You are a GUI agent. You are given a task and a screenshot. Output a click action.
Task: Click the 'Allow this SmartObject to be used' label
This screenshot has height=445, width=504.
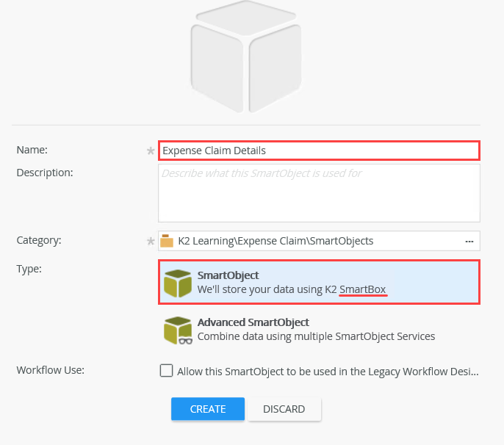tap(328, 372)
